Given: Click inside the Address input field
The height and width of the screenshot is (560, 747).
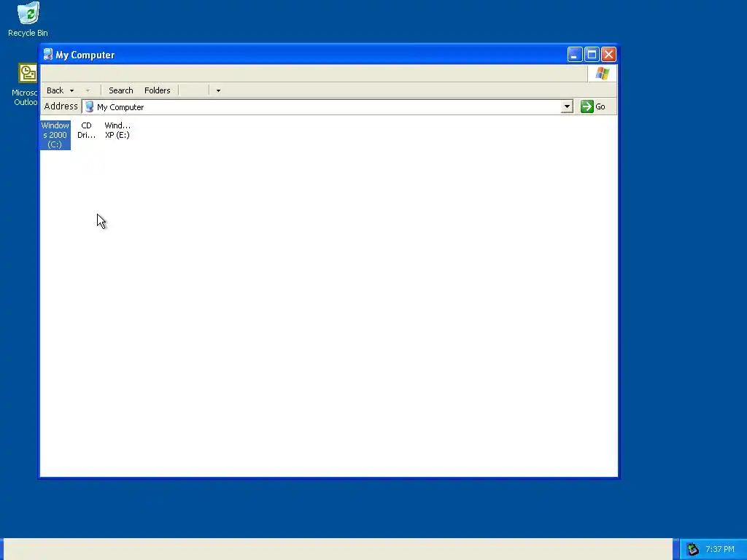Looking at the screenshot, I should coord(328,106).
